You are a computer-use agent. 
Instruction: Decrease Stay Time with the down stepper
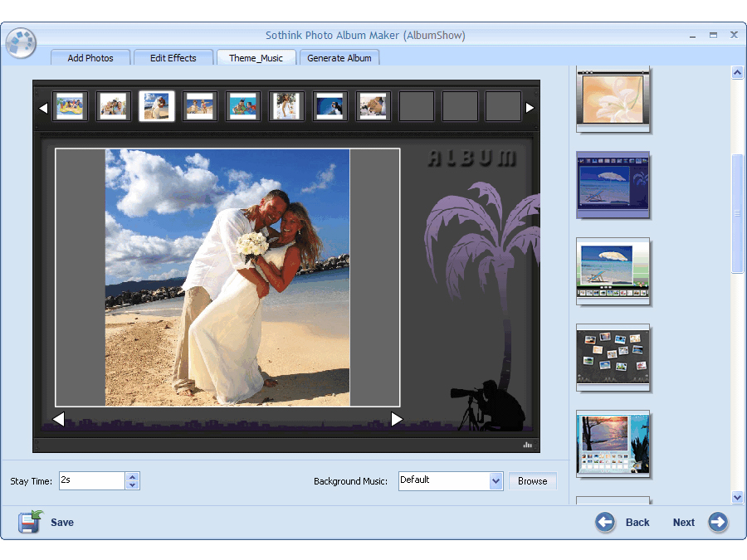[131, 485]
